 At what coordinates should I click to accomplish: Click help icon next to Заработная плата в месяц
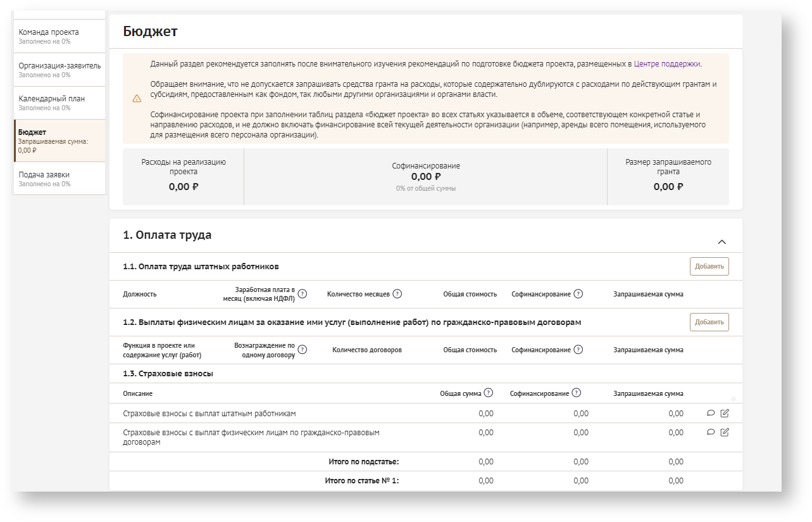[x=303, y=294]
